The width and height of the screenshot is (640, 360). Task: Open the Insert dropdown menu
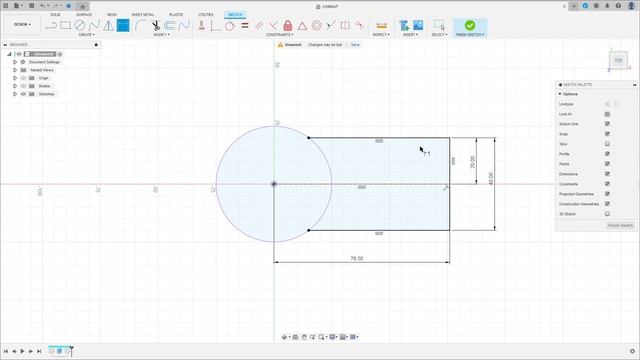pyautogui.click(x=411, y=35)
